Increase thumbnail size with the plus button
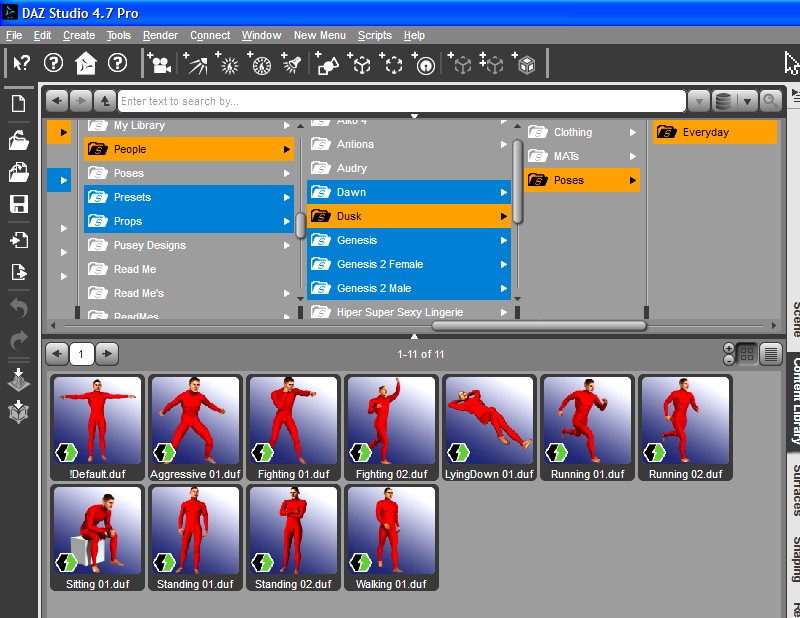Viewport: 800px width, 618px height. coord(729,348)
